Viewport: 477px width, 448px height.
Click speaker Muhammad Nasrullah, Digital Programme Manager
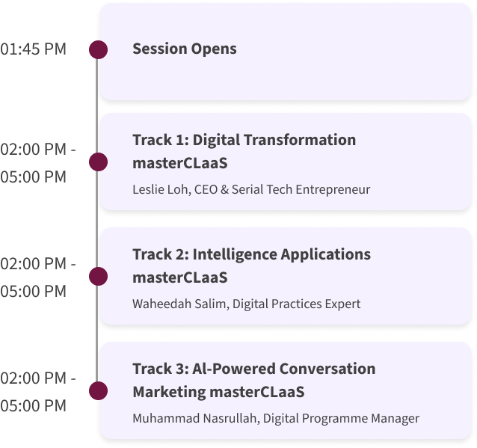pyautogui.click(x=276, y=418)
